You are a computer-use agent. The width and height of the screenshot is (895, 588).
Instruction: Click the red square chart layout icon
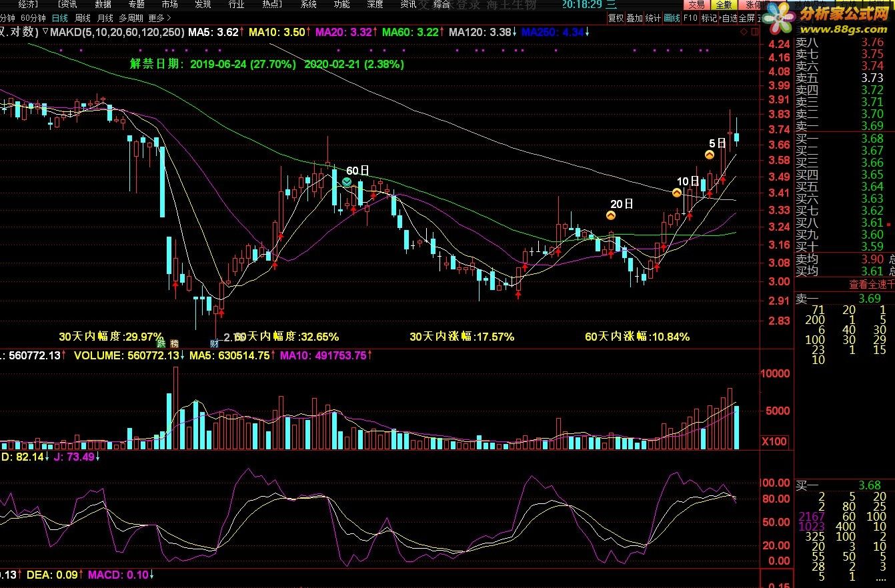pos(754,31)
